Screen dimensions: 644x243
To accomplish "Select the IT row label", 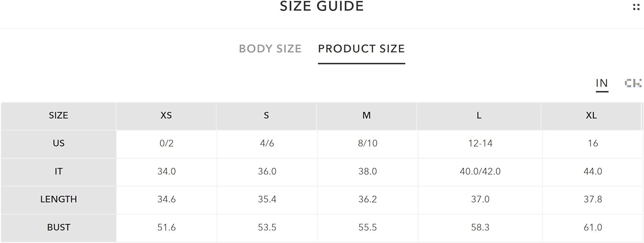I will [58, 171].
